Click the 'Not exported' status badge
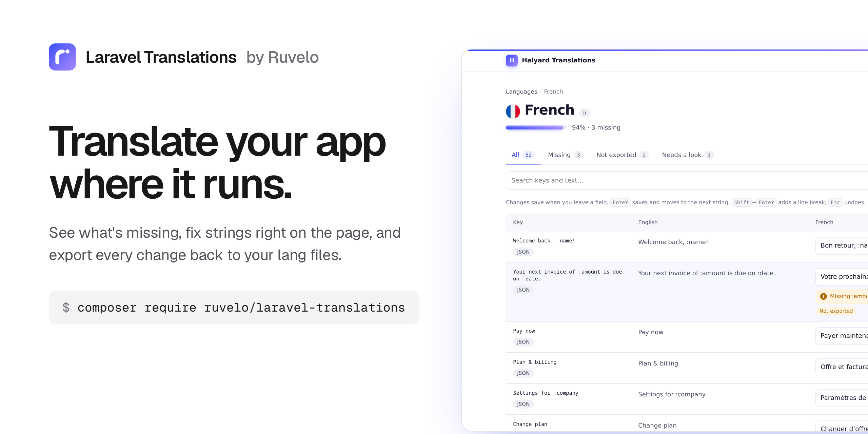The height and width of the screenshot is (434, 868). pos(836,311)
